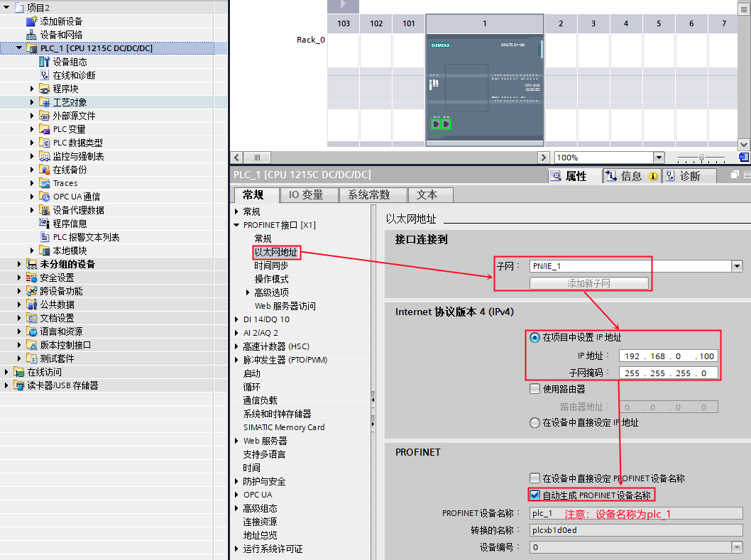The width and height of the screenshot is (751, 560).
Task: Click the 监控与强制表 watch table icon
Action: click(x=44, y=156)
